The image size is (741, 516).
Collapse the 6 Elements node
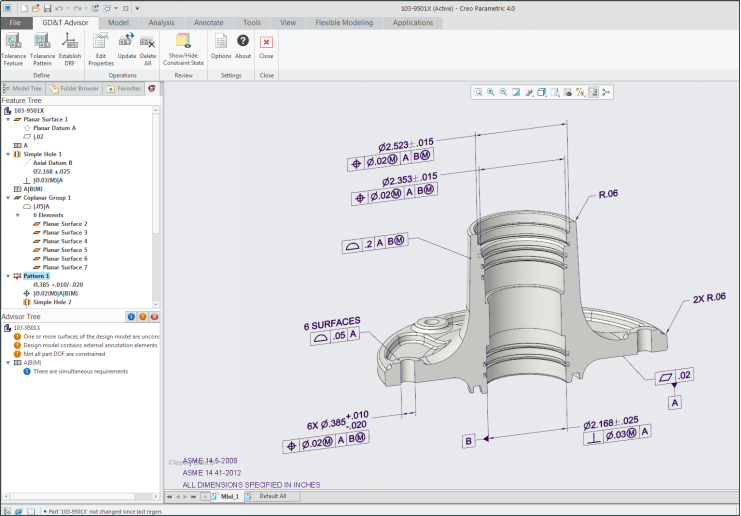point(17,215)
